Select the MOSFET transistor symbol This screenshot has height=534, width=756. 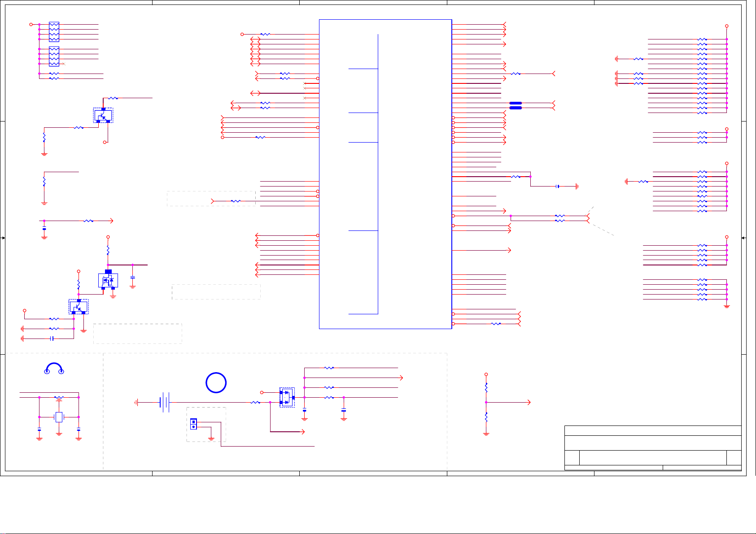pyautogui.click(x=108, y=280)
